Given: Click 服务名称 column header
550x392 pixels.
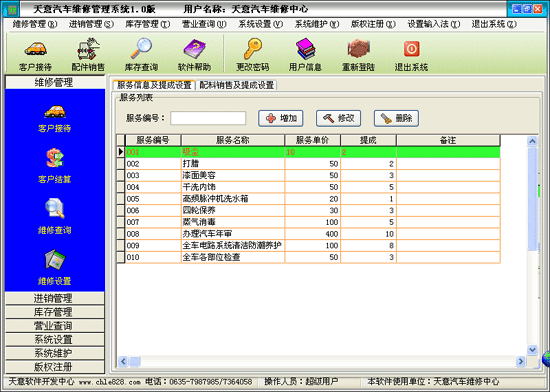Looking at the screenshot, I should (233, 140).
